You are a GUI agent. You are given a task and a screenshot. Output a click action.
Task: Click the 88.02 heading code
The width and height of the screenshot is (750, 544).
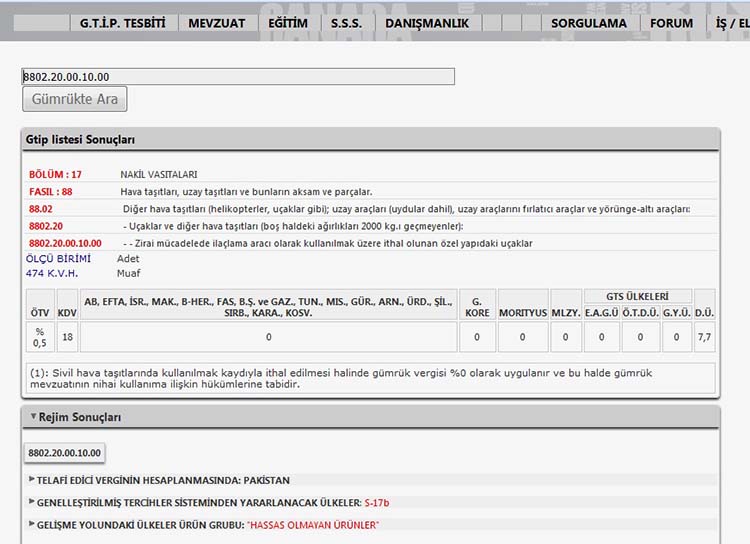[x=41, y=209]
